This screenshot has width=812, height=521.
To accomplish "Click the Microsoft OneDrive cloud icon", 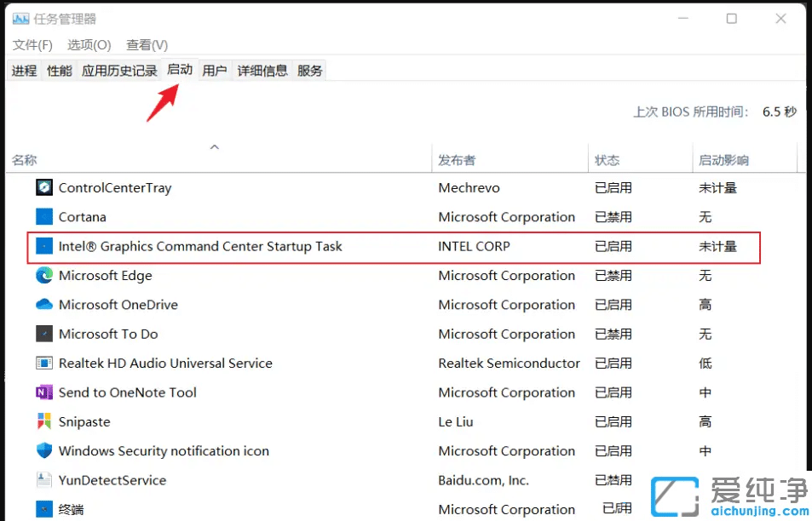I will (x=44, y=304).
